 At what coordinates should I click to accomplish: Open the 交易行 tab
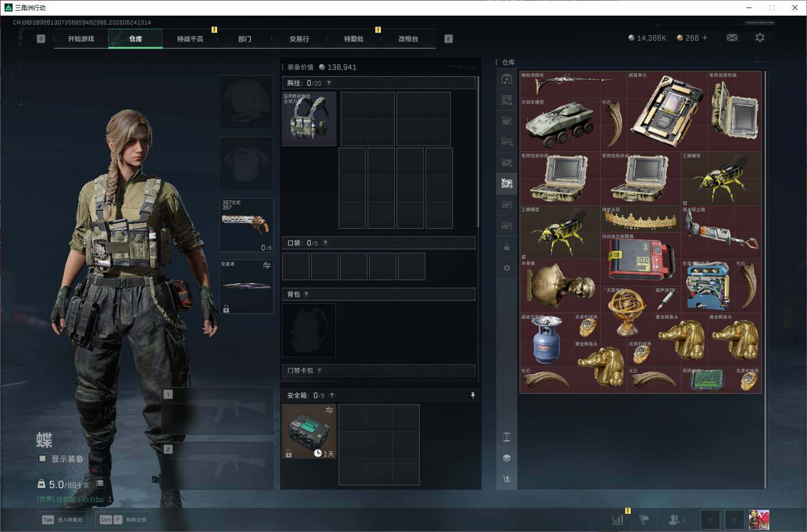(299, 39)
